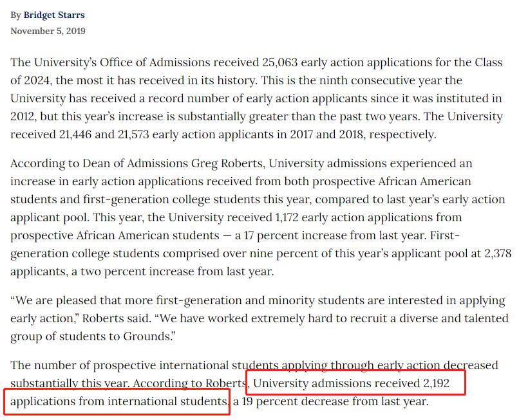The image size is (519, 420).
Task: Click the word "By" before the author name
Action: (15, 15)
